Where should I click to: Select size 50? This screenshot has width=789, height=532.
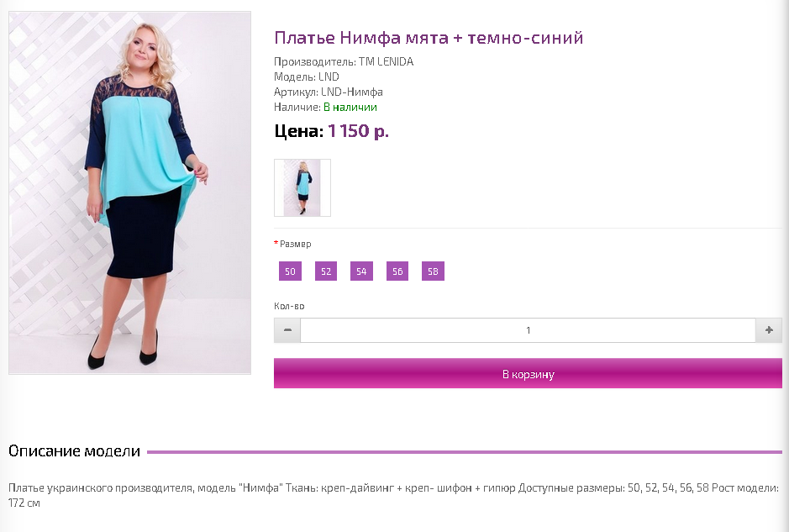tap(291, 271)
